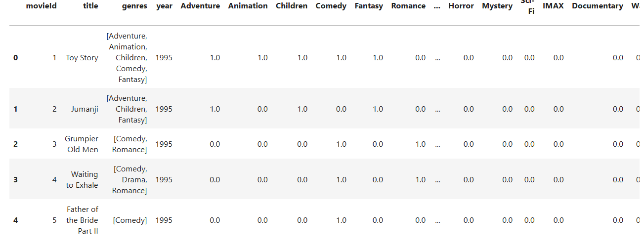This screenshot has height=249, width=644.
Task: Click the Father of the Bride Part II cell
Action: click(x=82, y=220)
